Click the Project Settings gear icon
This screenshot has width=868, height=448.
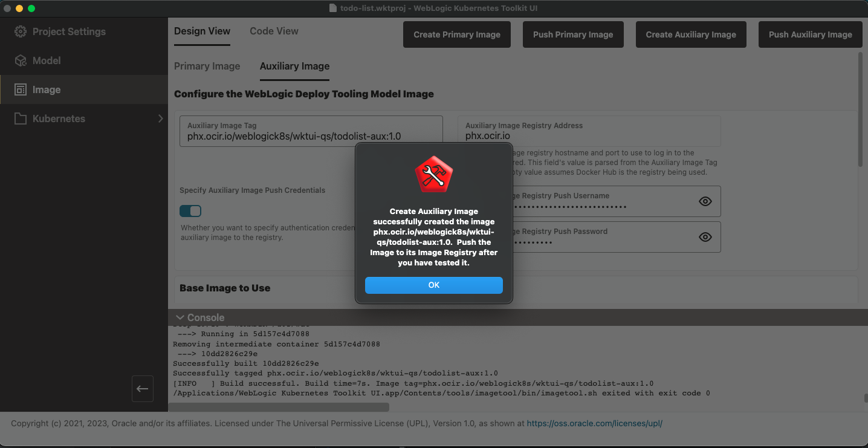[21, 31]
